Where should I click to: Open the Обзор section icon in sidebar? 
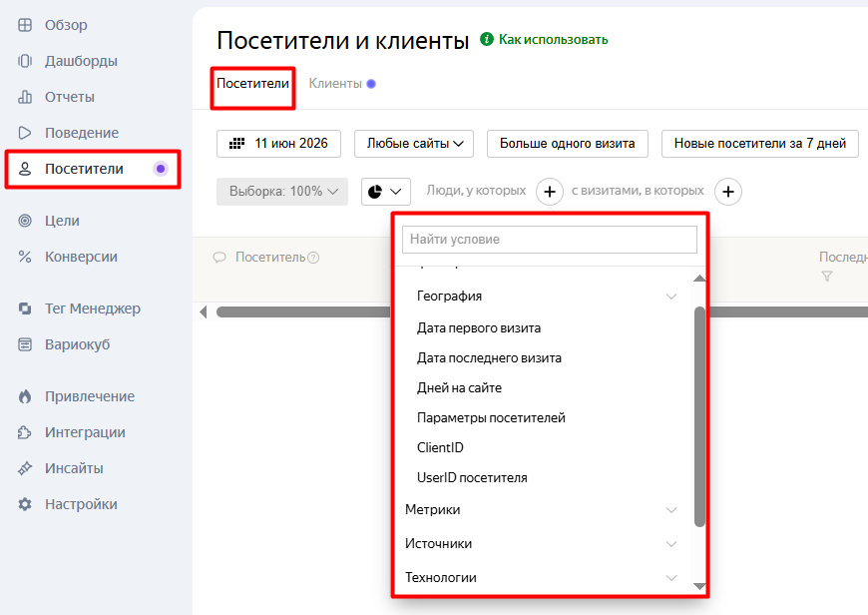click(25, 25)
